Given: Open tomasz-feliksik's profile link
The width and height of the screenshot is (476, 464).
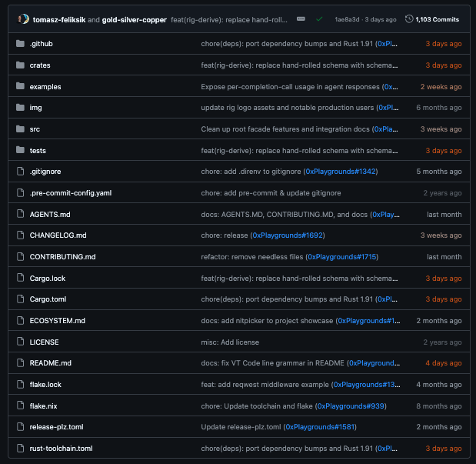Looking at the screenshot, I should click(59, 20).
